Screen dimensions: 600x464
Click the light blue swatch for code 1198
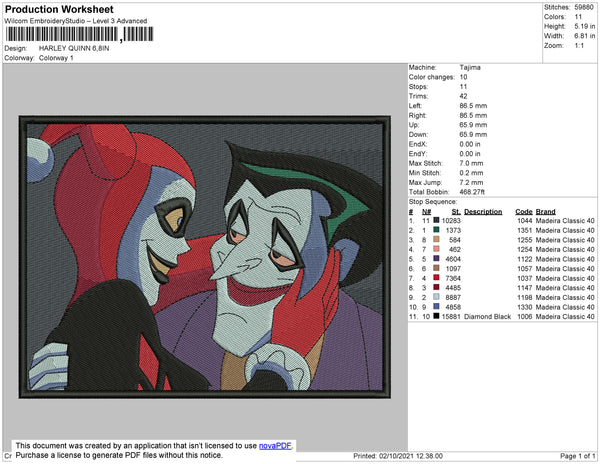click(435, 297)
